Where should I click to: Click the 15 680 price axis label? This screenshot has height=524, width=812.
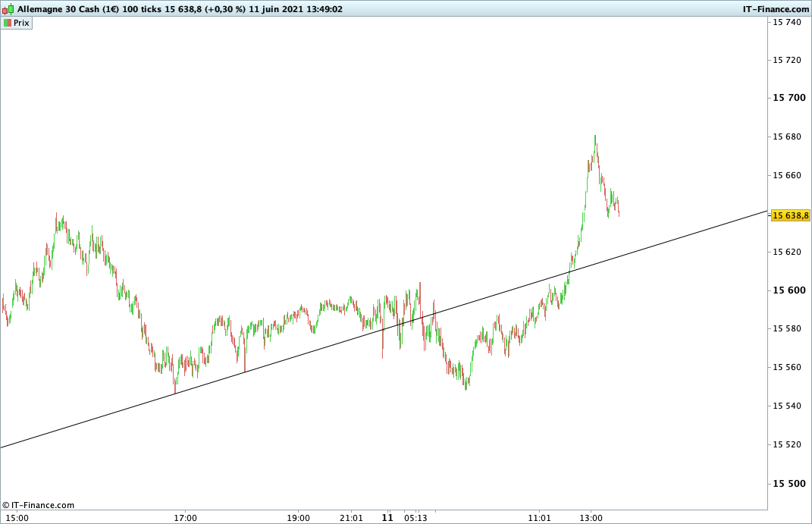[x=787, y=136]
